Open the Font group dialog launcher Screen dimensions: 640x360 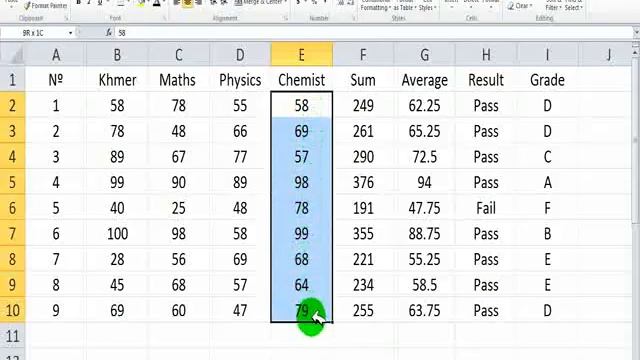click(164, 18)
